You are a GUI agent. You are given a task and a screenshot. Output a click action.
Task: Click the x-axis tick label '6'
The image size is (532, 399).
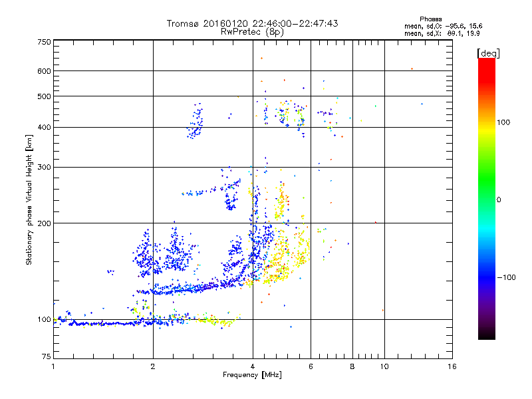click(311, 366)
